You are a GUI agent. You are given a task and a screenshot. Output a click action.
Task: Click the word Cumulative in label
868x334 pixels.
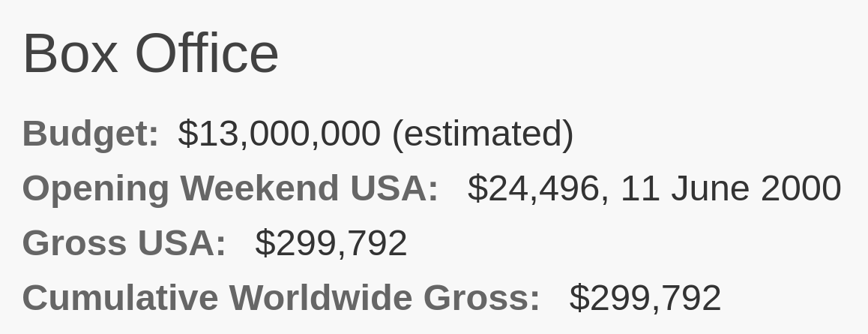tap(120, 297)
